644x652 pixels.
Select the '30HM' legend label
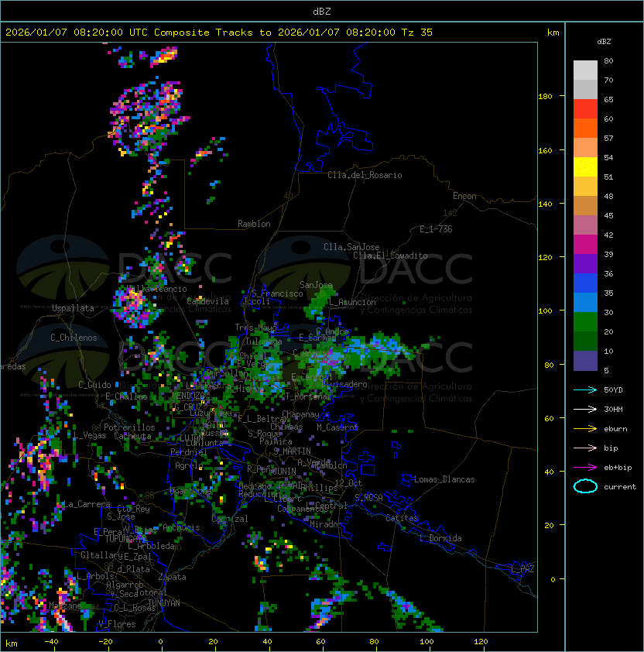613,409
